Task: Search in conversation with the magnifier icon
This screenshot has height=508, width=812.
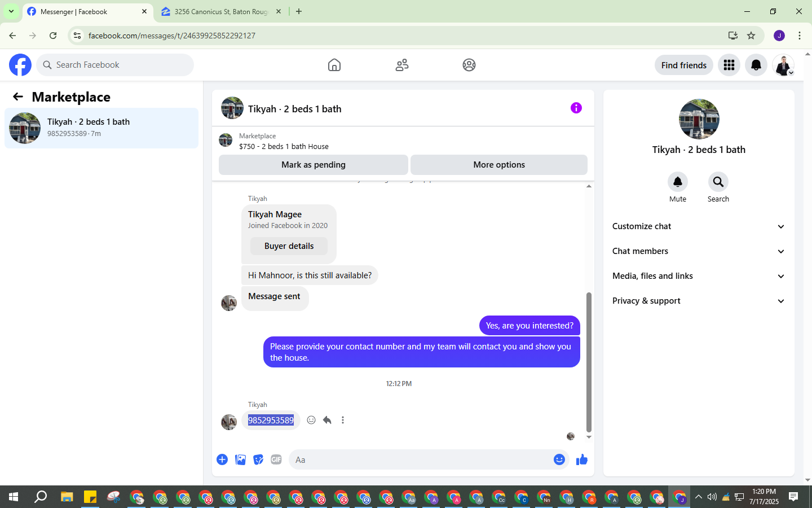Action: (x=718, y=182)
